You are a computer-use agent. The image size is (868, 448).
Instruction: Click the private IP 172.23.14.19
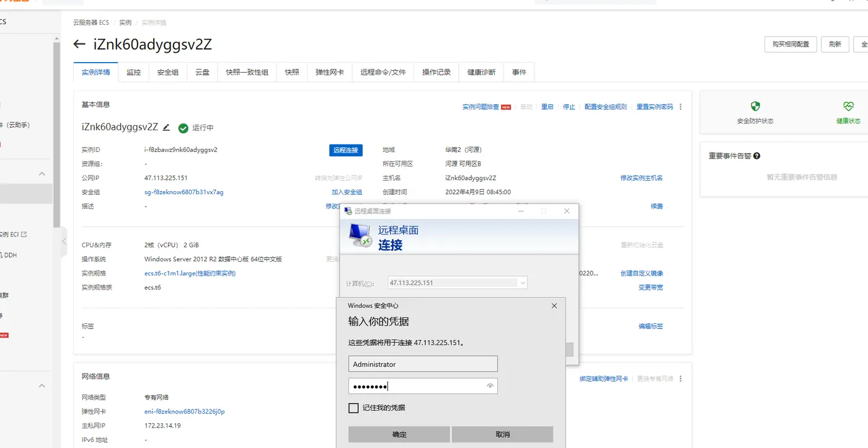(162, 426)
